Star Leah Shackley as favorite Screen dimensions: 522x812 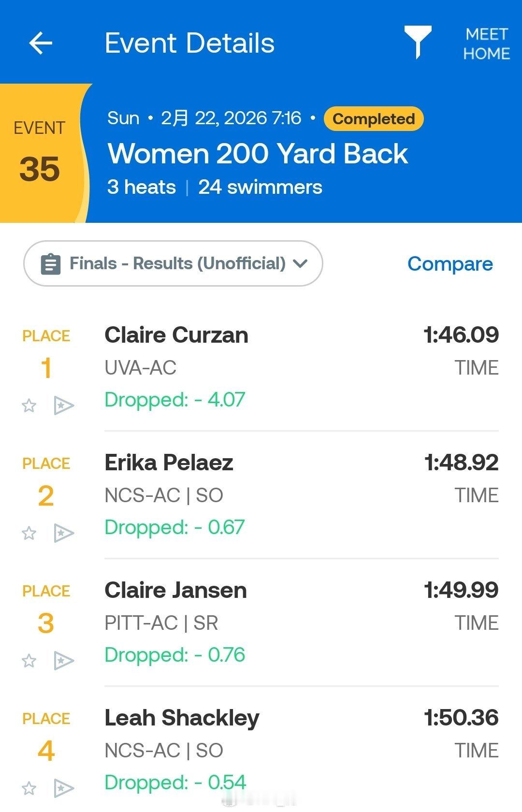(x=29, y=788)
